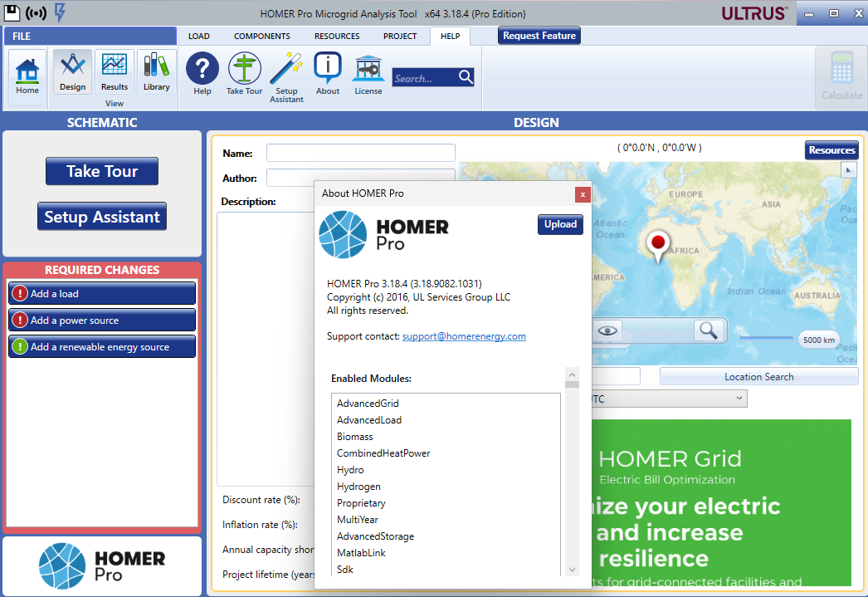This screenshot has width=868, height=597.
Task: Select AdvancedGrid in Enabled Modules list
Action: click(368, 404)
